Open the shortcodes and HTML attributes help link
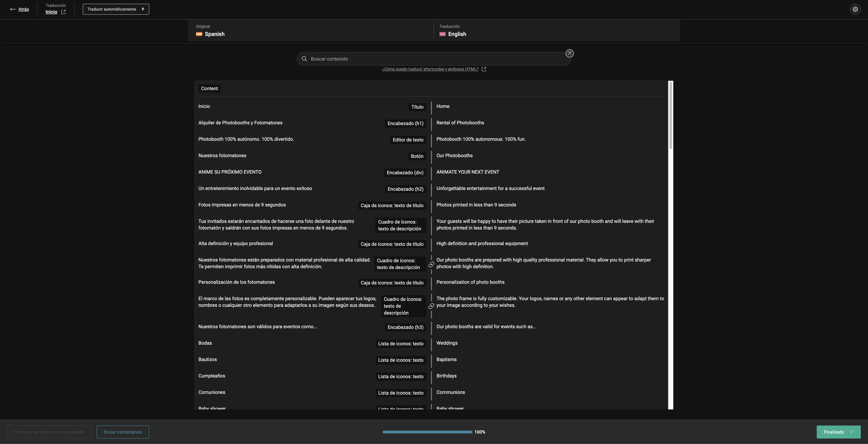The image size is (868, 444). pyautogui.click(x=430, y=69)
